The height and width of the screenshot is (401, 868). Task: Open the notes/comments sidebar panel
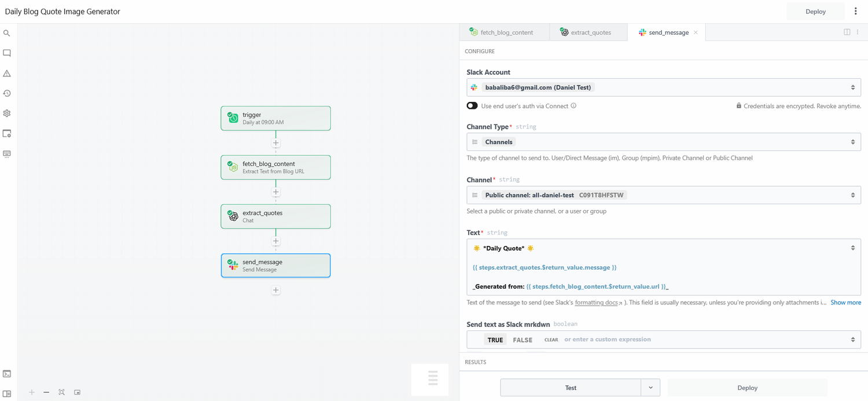tap(7, 53)
